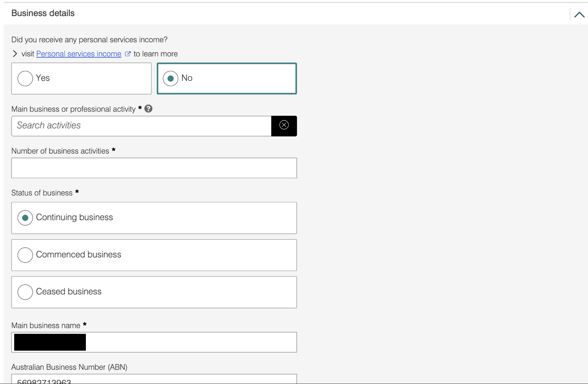The height and width of the screenshot is (384, 588).
Task: Click the Australian Business Number field
Action: [154, 379]
